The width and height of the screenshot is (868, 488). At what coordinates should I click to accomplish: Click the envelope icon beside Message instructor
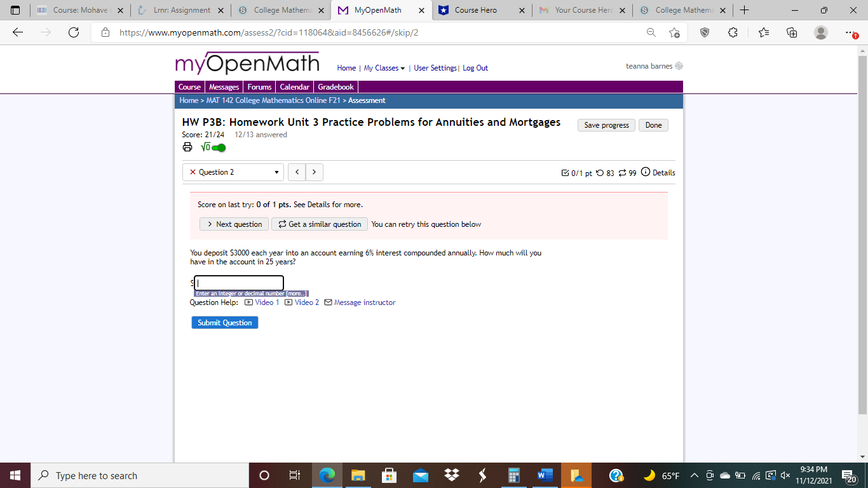tap(327, 302)
